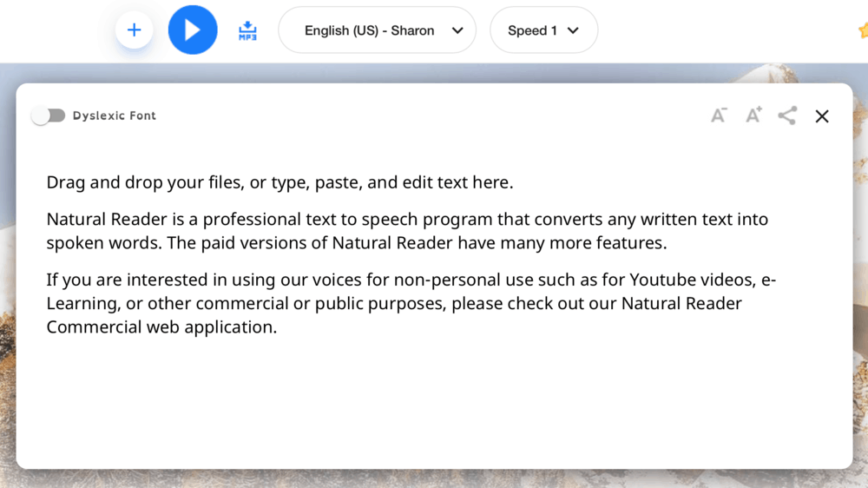Screen dimensions: 868x488
Task: Click the text "Drag and drop your files"
Action: click(x=144, y=182)
